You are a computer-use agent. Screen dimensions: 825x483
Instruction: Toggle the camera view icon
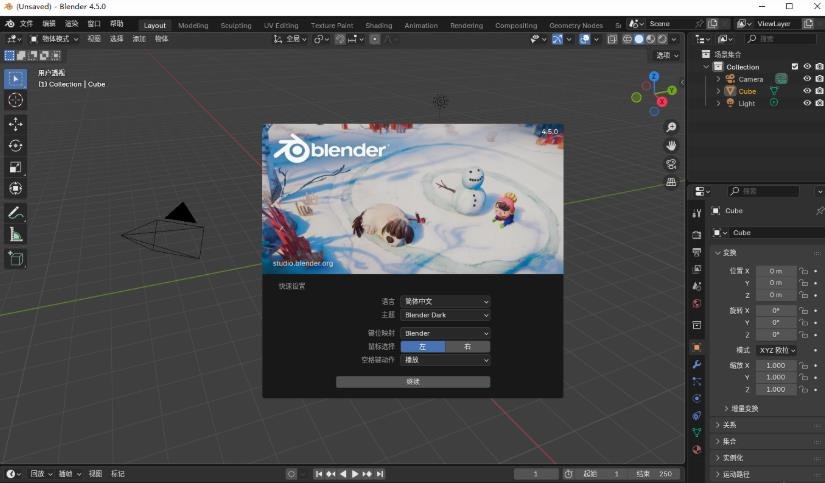tap(671, 164)
